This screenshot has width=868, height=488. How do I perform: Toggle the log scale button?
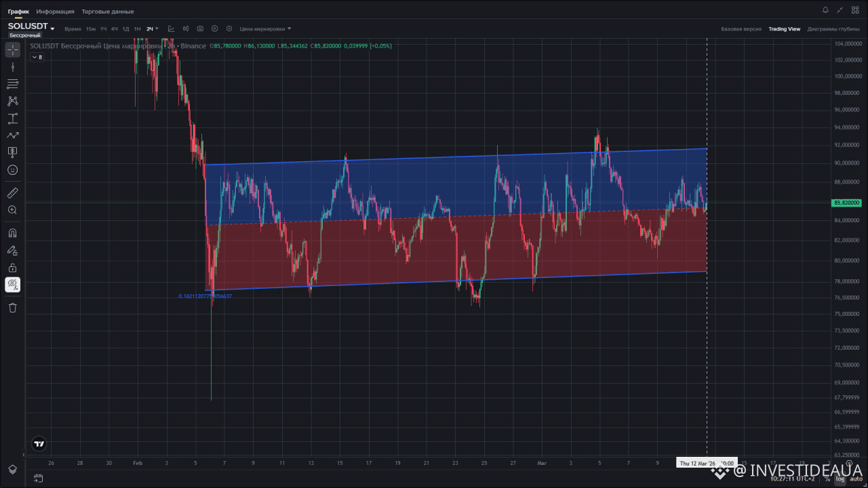point(840,479)
